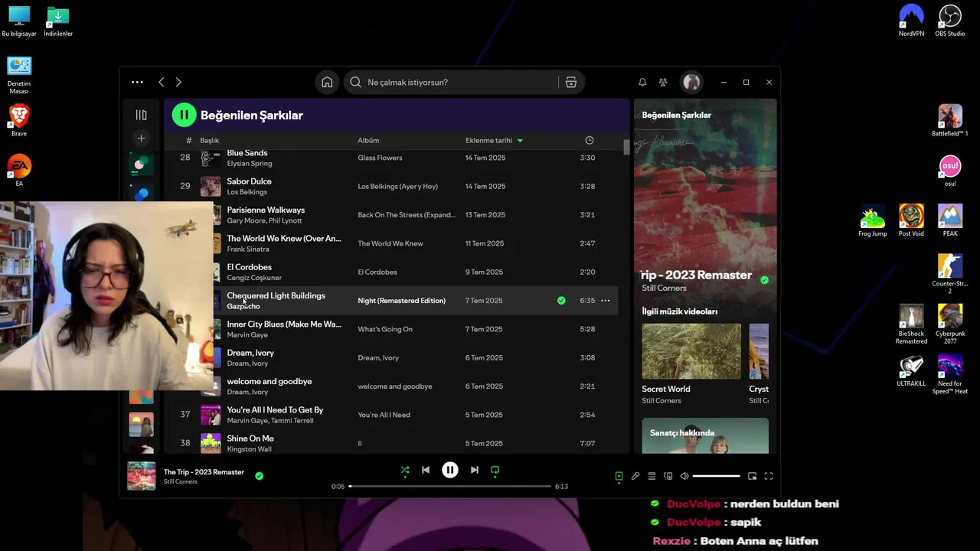Open Sanatçı hakkında artist card
The width and height of the screenshot is (980, 551).
(x=705, y=435)
